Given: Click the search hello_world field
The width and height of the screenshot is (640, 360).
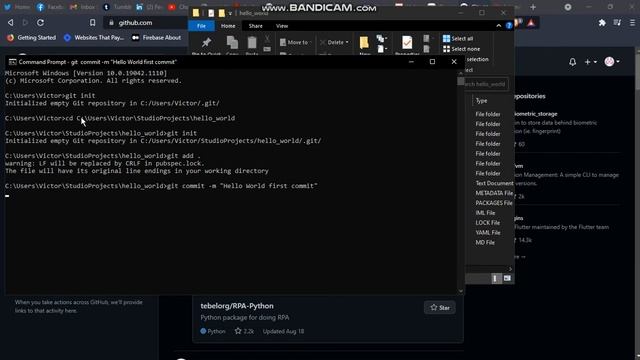Looking at the screenshot, I should (486, 84).
